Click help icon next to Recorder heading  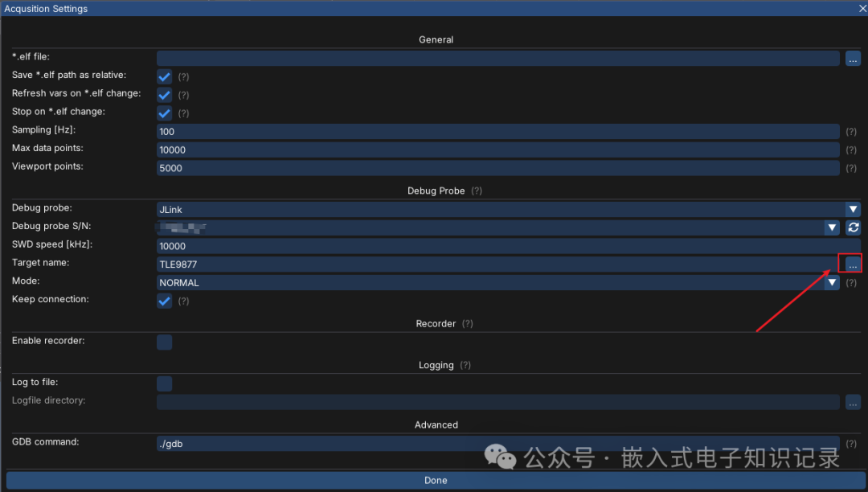tap(467, 324)
